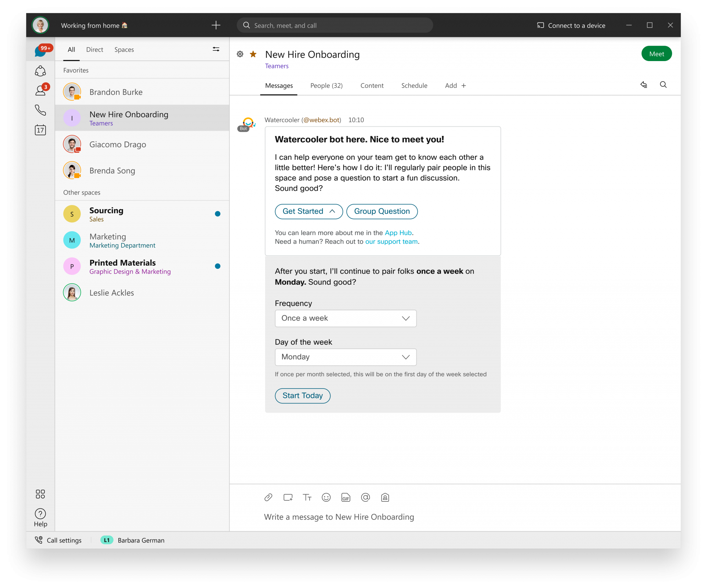Collapse the Get Started button chevron
This screenshot has height=588, width=707.
[332, 211]
